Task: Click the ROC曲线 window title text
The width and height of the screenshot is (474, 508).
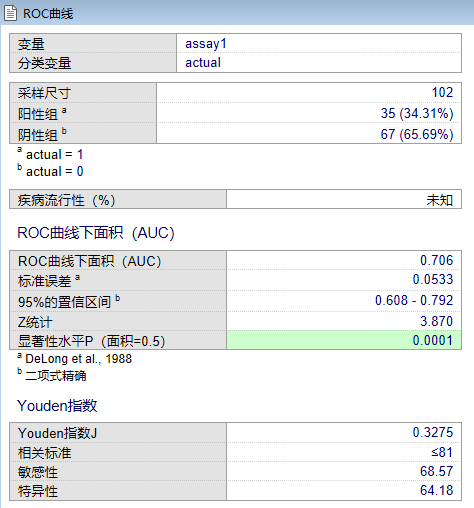Action: 48,14
